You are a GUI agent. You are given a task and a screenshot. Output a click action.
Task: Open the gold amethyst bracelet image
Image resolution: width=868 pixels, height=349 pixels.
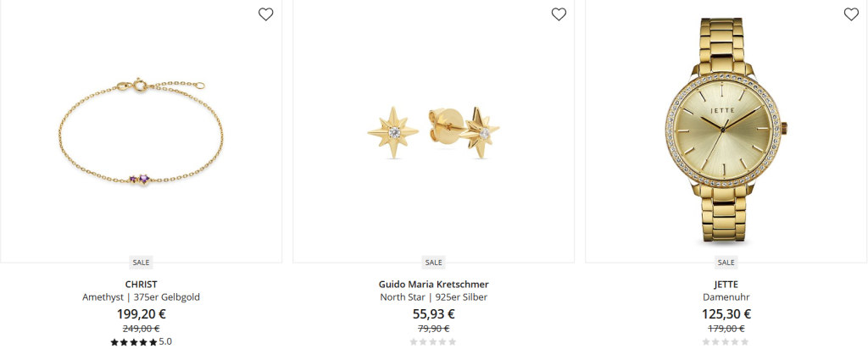[x=142, y=131]
